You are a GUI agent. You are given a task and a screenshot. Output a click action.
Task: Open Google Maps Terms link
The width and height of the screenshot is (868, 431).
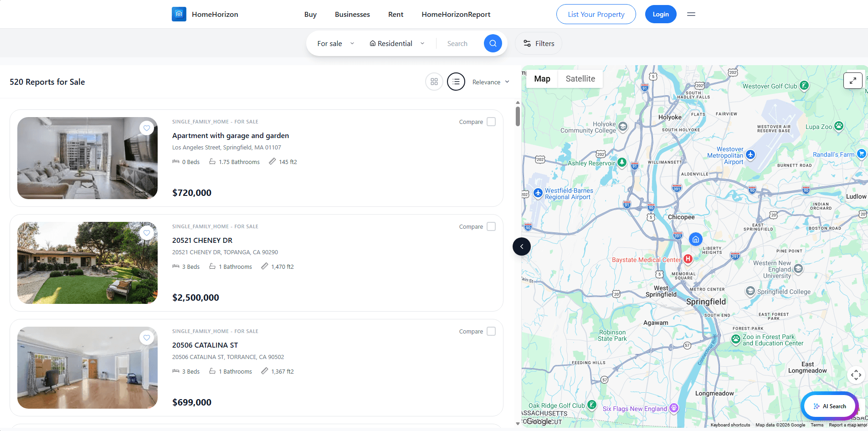point(817,425)
